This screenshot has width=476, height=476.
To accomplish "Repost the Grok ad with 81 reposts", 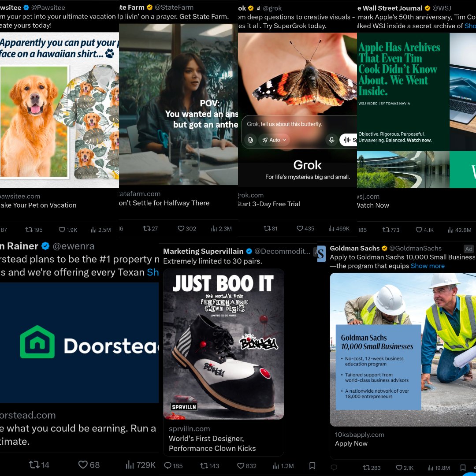I will click(270, 228).
